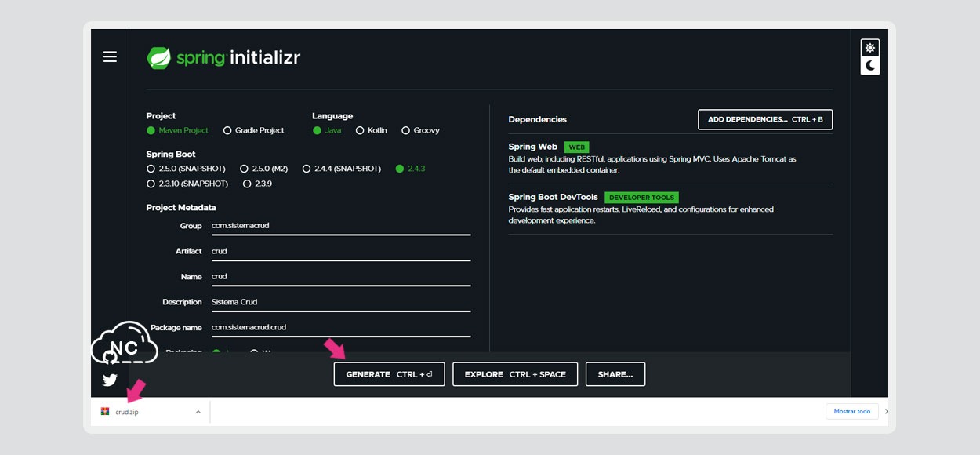
Task: Select Spring Boot 2.5.0 (SNAPSHOT)
Action: [x=186, y=169]
